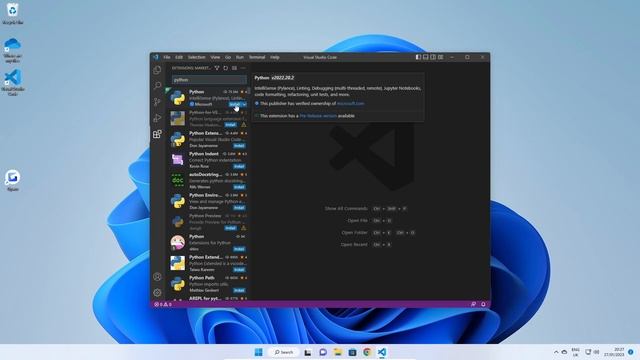Open File Explorer from the taskbar

(x=338, y=352)
